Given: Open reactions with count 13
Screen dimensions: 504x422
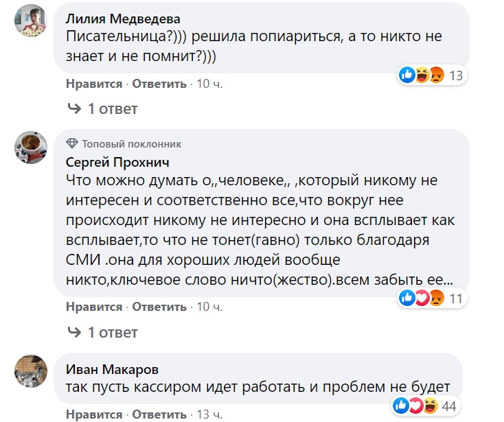Looking at the screenshot, I should coord(432,75).
